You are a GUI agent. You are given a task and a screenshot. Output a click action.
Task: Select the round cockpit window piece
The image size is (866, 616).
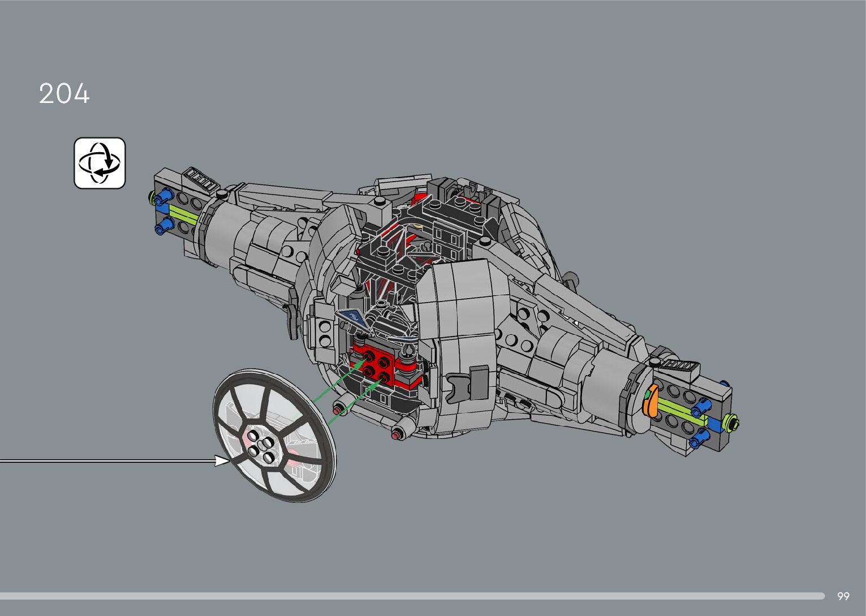tap(274, 436)
